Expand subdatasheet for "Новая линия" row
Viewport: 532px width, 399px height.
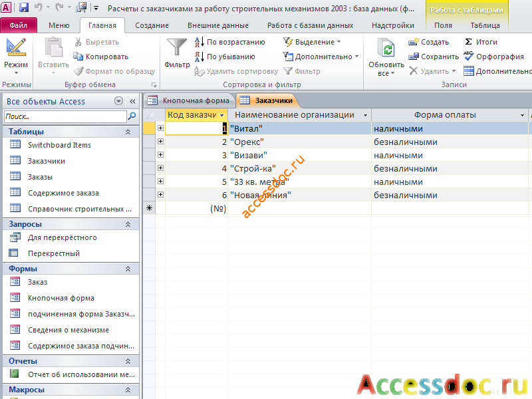pos(160,195)
